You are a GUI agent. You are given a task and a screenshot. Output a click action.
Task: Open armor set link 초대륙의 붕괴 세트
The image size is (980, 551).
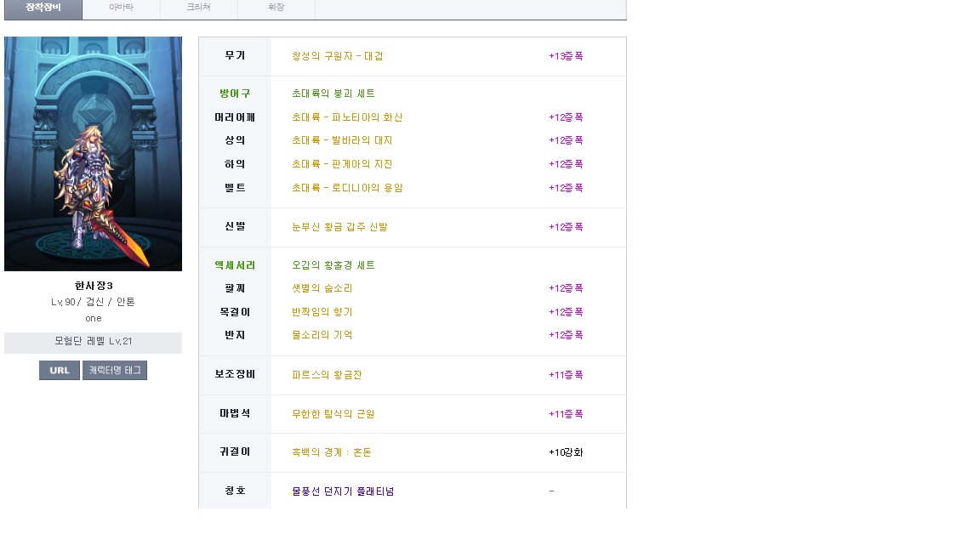coord(333,94)
